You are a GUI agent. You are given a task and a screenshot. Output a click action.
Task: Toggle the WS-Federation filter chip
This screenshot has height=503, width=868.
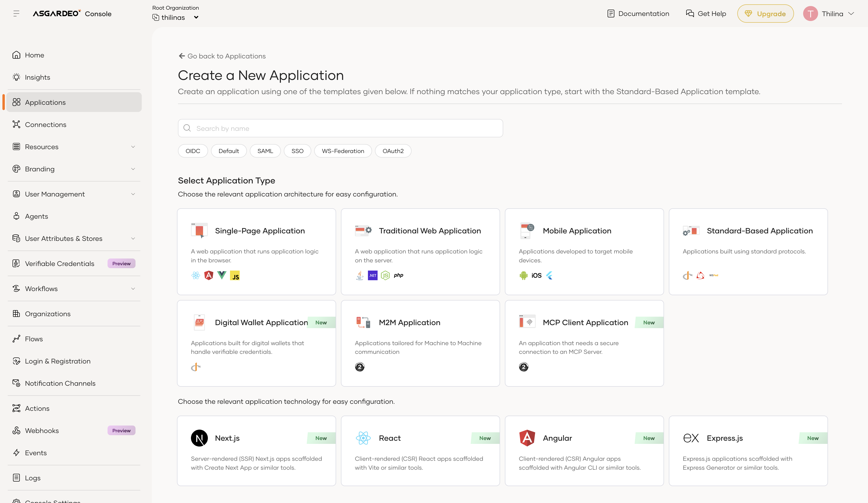(343, 151)
